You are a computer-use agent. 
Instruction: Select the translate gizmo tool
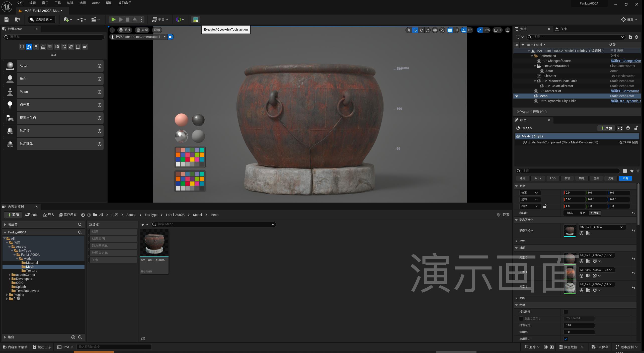tap(415, 30)
